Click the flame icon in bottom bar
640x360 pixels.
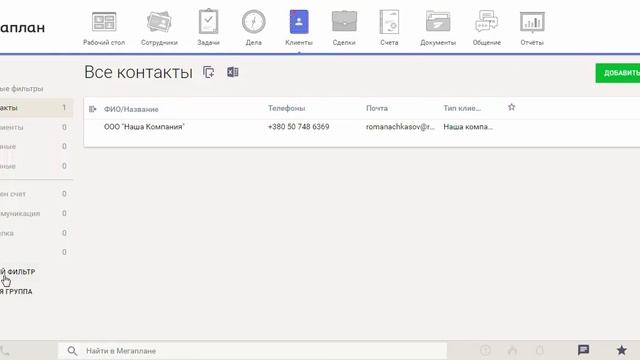point(513,350)
